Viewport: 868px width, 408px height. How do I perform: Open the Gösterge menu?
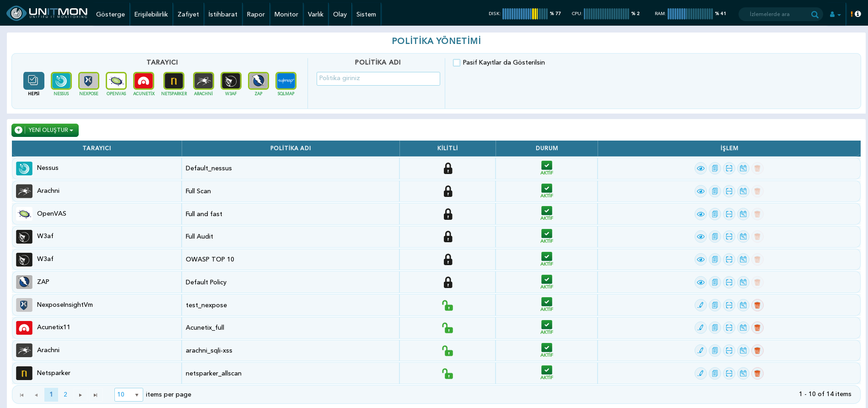[x=110, y=14]
